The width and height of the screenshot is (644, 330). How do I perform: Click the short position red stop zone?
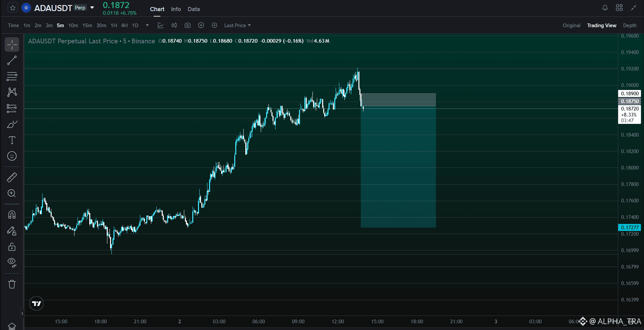(398, 100)
